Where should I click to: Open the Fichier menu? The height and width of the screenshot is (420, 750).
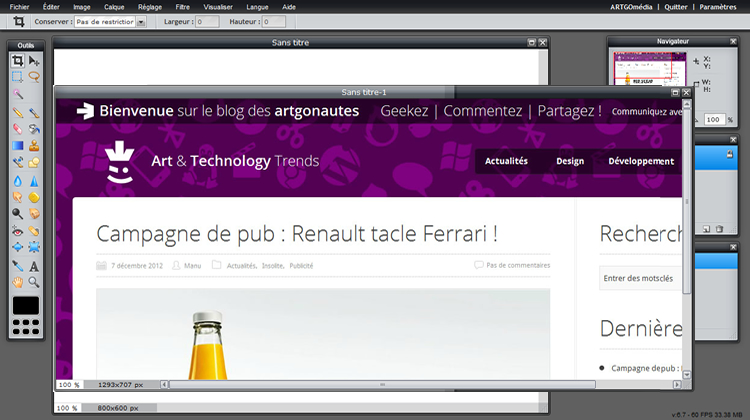(20, 7)
